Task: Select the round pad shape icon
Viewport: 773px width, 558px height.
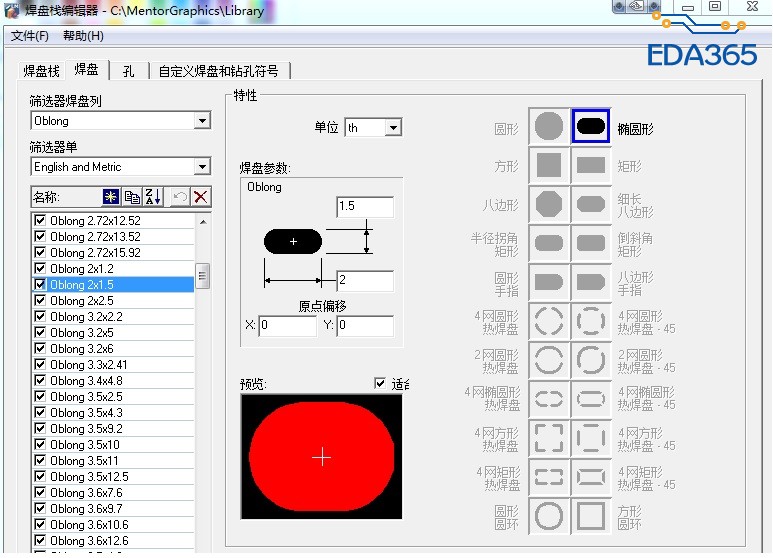Action: click(549, 126)
